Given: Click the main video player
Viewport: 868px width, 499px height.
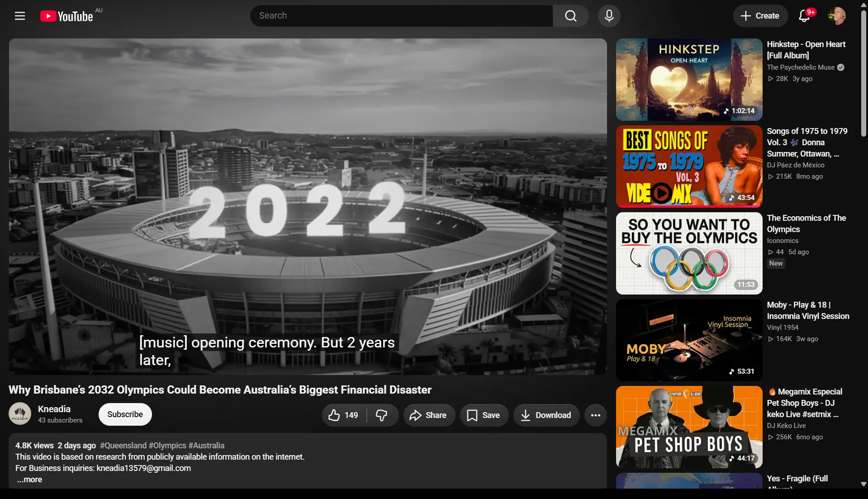Looking at the screenshot, I should (x=308, y=206).
